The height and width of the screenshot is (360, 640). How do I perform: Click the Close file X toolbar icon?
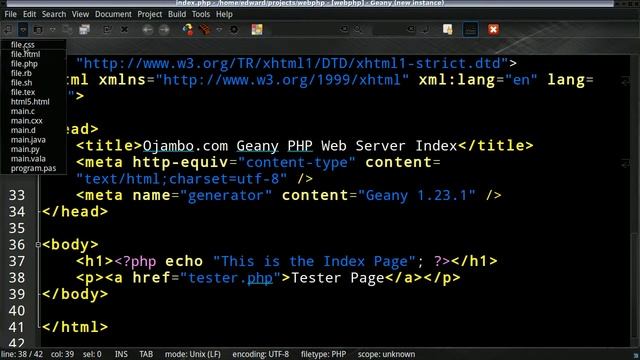coord(124,29)
